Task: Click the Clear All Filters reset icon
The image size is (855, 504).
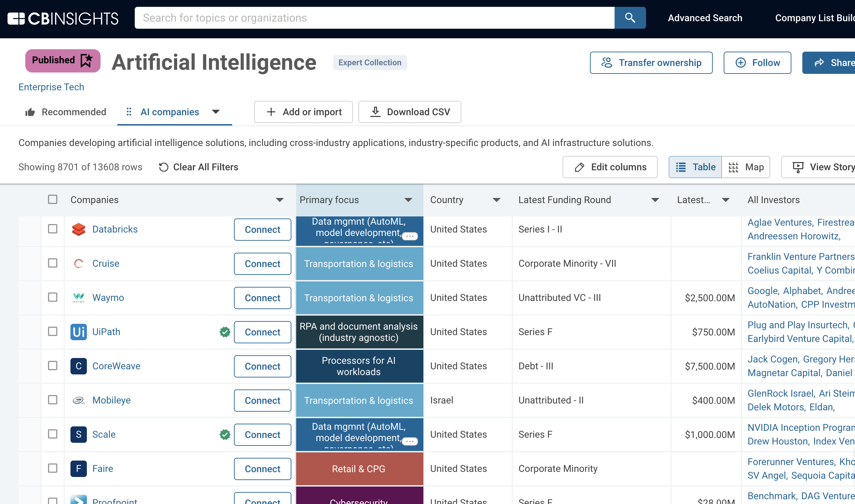Action: [x=163, y=167]
